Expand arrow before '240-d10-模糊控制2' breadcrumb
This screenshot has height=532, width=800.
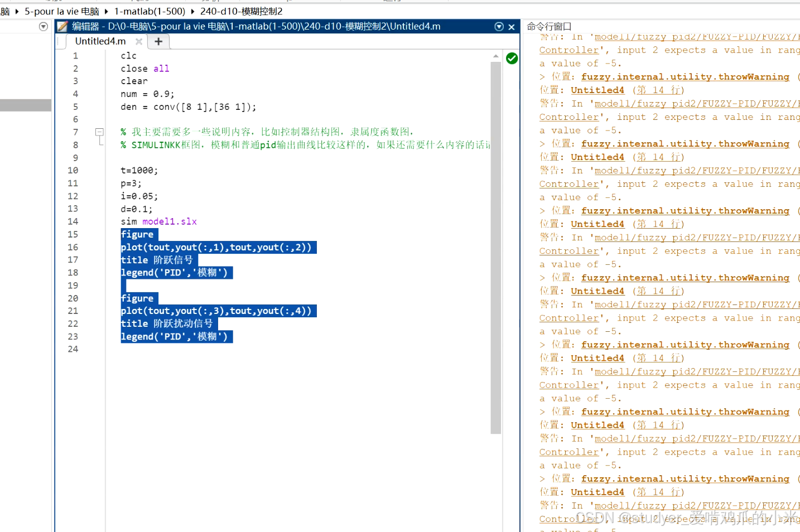[192, 11]
